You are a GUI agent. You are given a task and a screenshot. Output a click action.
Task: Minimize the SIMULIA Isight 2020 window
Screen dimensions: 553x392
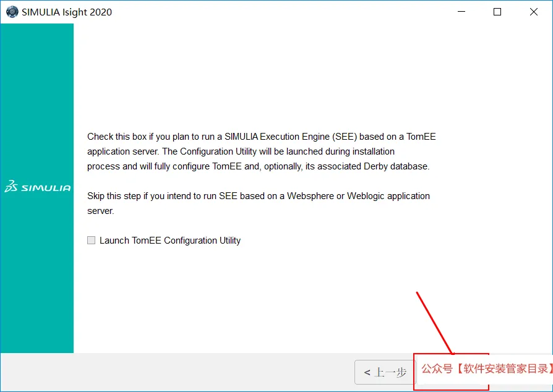(461, 12)
